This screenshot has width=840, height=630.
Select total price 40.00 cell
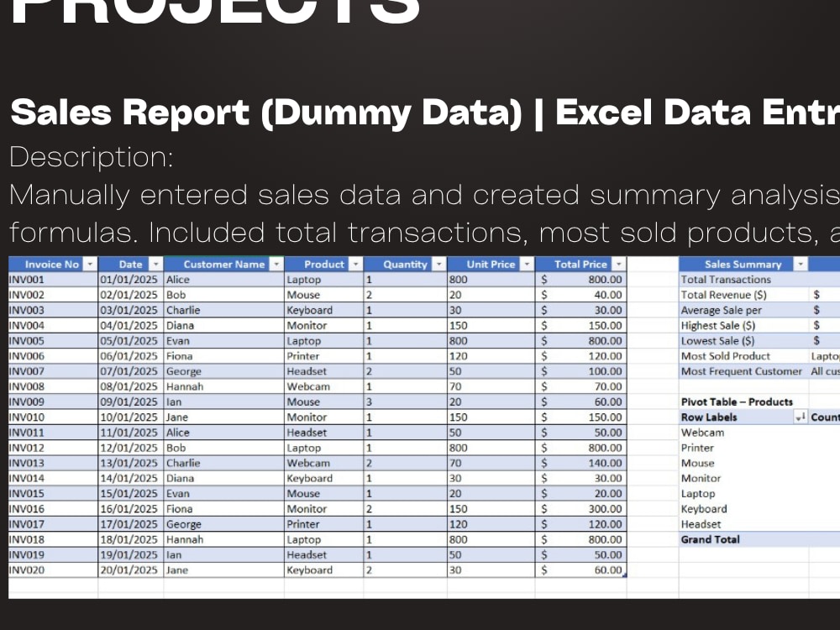(580, 295)
